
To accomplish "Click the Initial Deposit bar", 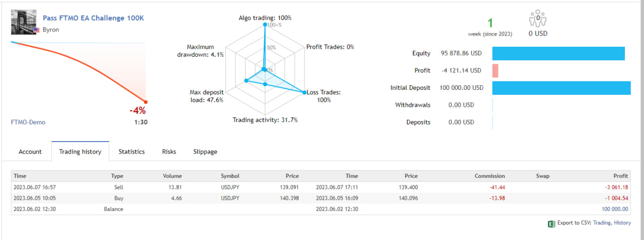I will [561, 88].
